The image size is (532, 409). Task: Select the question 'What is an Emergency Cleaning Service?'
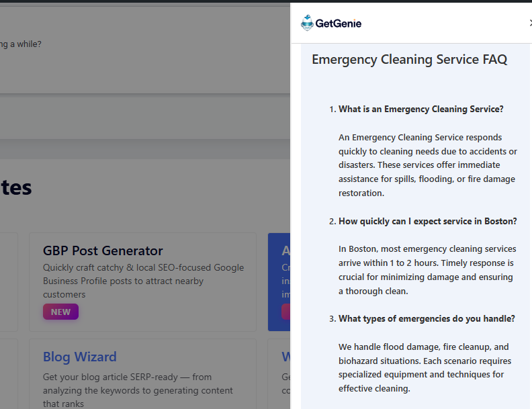point(420,109)
